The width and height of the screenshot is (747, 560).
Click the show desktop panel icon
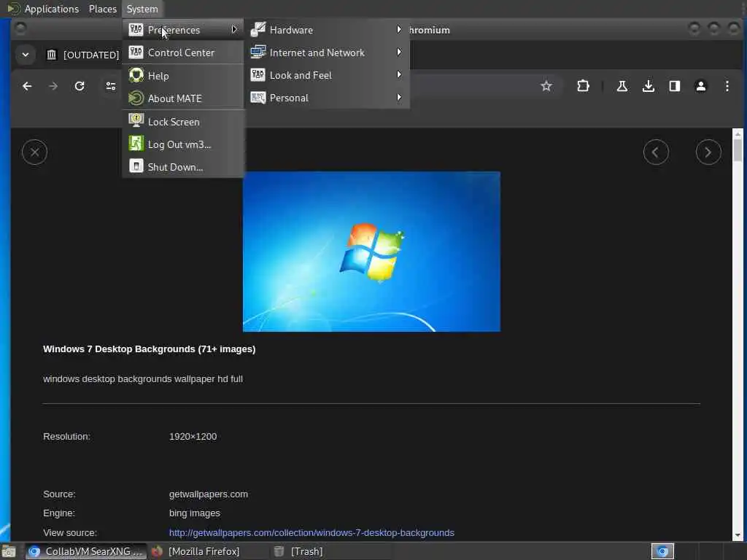click(x=8, y=551)
